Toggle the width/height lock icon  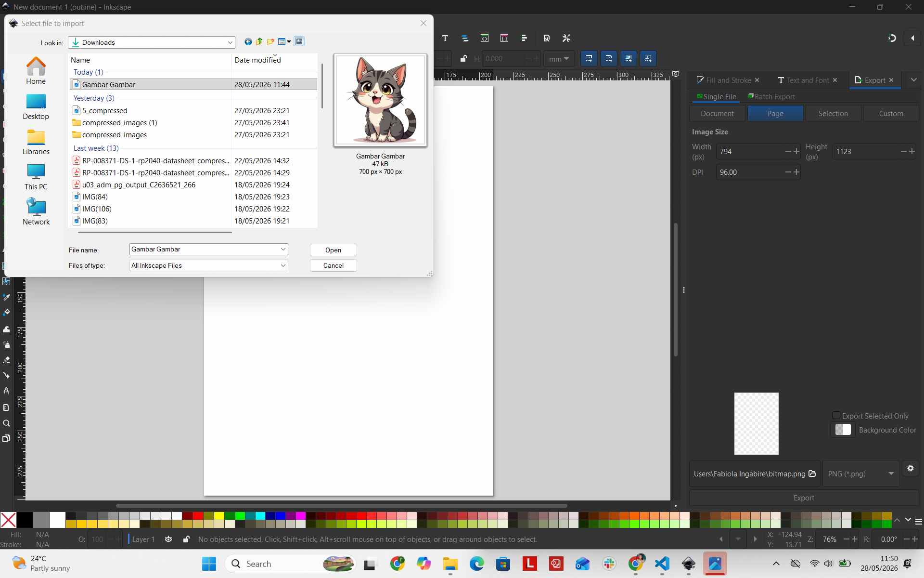[x=463, y=59]
